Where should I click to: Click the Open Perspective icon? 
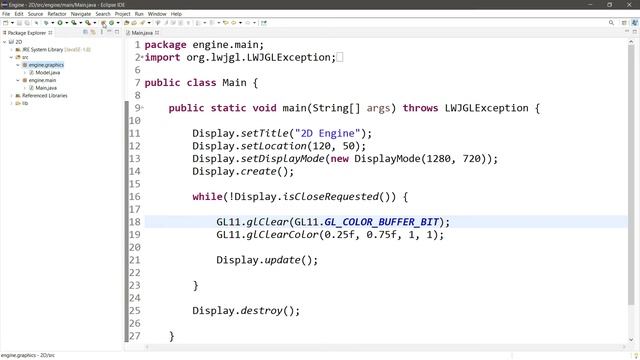(x=624, y=23)
